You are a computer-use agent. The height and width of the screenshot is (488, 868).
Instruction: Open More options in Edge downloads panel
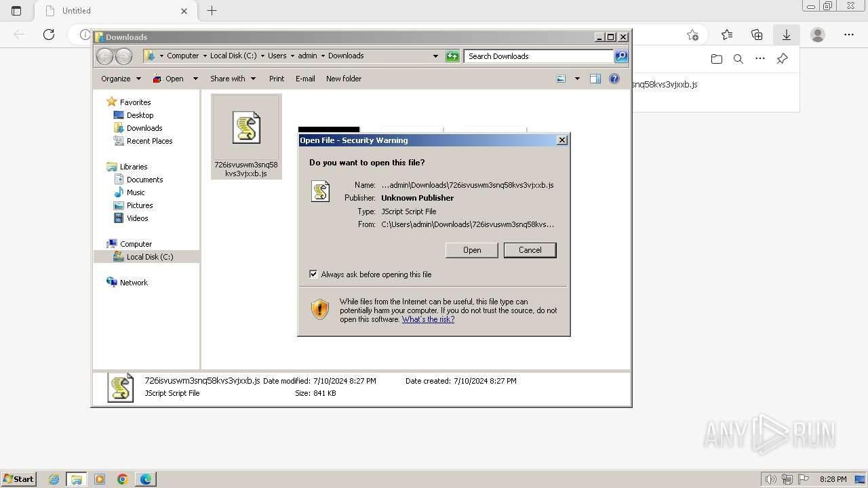[760, 59]
